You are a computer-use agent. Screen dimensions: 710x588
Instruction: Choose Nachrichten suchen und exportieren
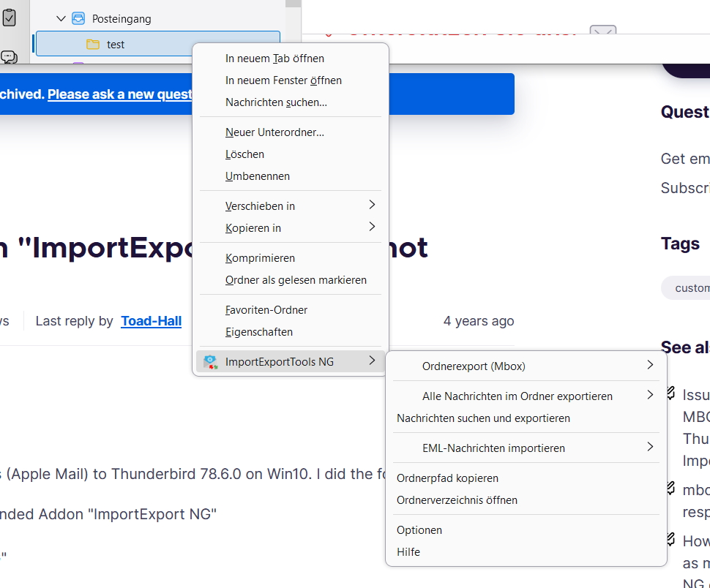[x=526, y=418]
